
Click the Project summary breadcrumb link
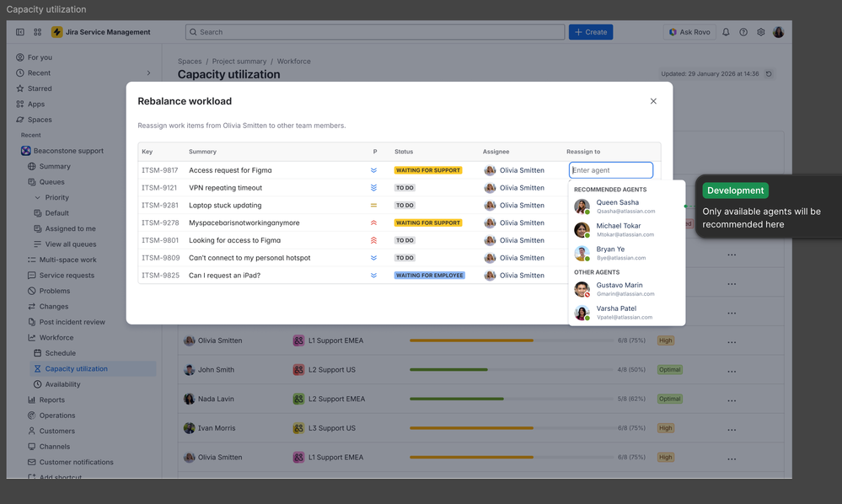[239, 62]
